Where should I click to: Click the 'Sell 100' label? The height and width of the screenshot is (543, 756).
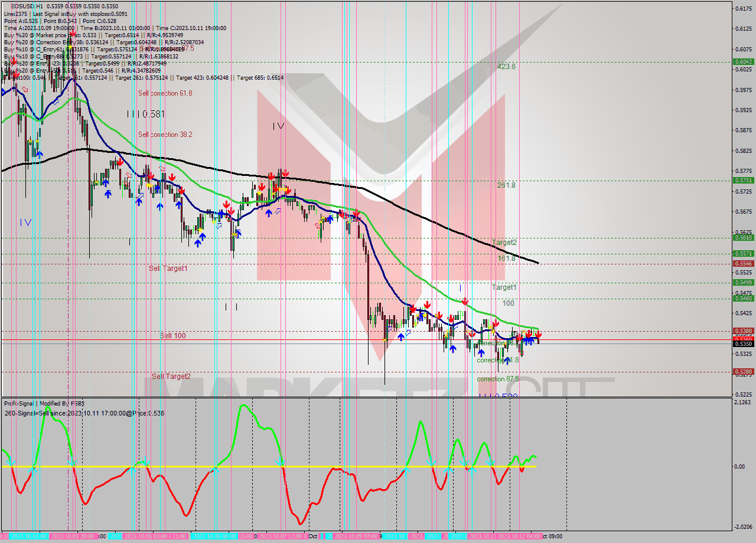pyautogui.click(x=172, y=335)
